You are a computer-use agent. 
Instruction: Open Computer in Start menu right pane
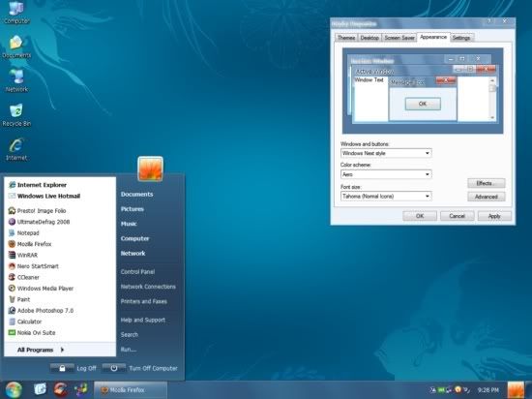pos(134,238)
